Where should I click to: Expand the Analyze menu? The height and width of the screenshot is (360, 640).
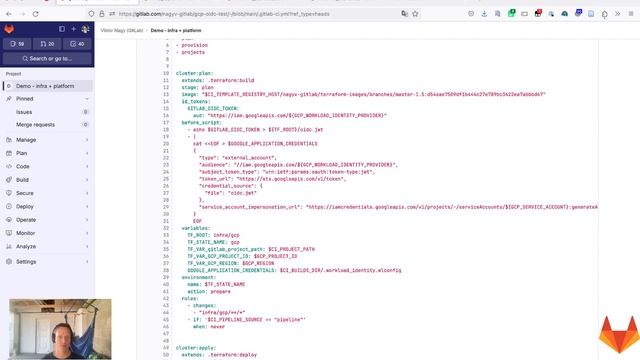pos(47,247)
